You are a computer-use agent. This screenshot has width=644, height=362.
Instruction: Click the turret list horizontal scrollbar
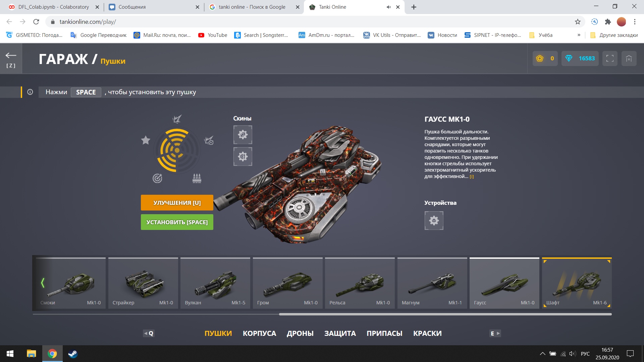pos(445,314)
